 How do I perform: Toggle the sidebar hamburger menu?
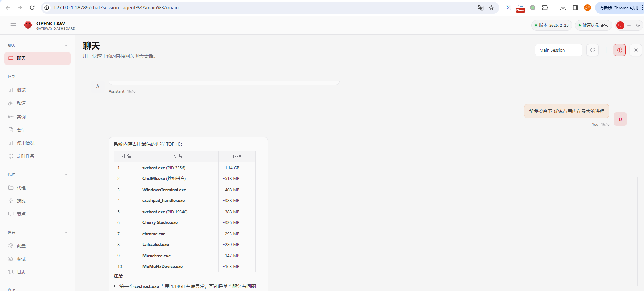[x=13, y=25]
